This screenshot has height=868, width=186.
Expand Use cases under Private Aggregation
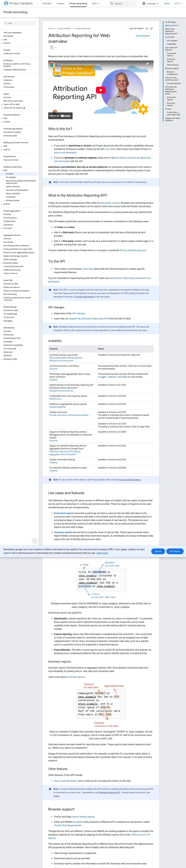coord(2,228)
